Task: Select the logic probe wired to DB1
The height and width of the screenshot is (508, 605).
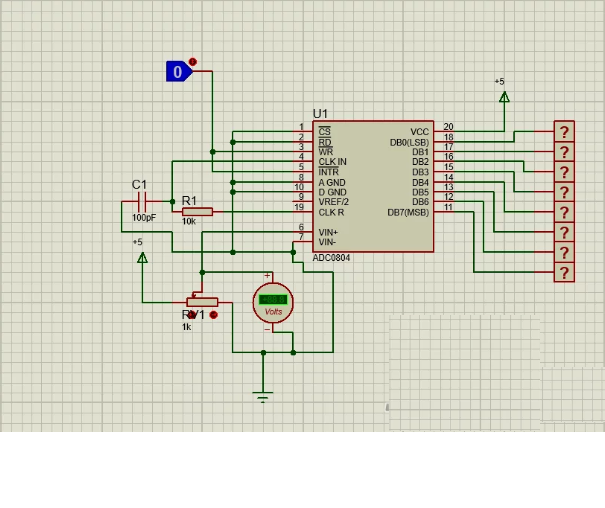Action: [564, 152]
